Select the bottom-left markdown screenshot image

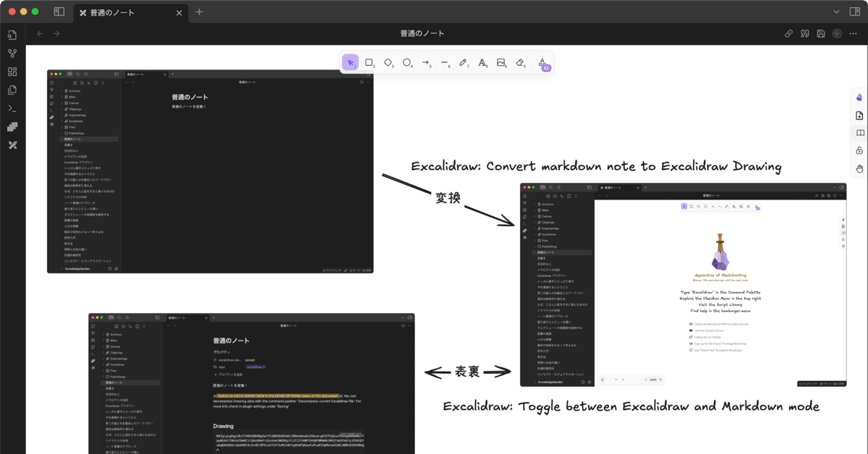[x=252, y=383]
